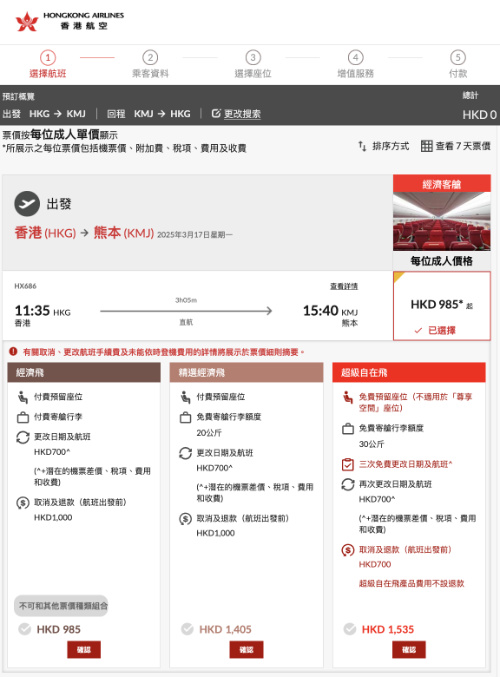Go to step 4 增值服務
The width and height of the screenshot is (500, 677).
point(355,65)
